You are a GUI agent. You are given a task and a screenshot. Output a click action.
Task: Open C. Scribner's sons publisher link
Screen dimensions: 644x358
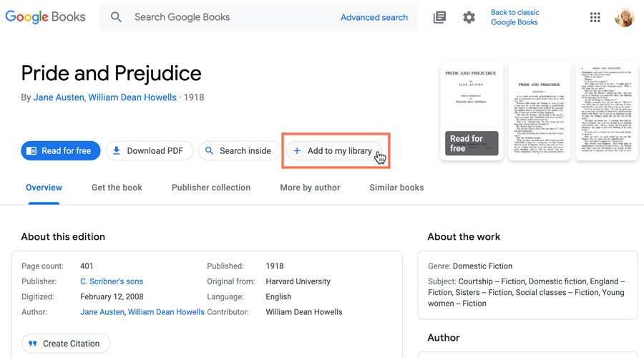click(x=112, y=281)
